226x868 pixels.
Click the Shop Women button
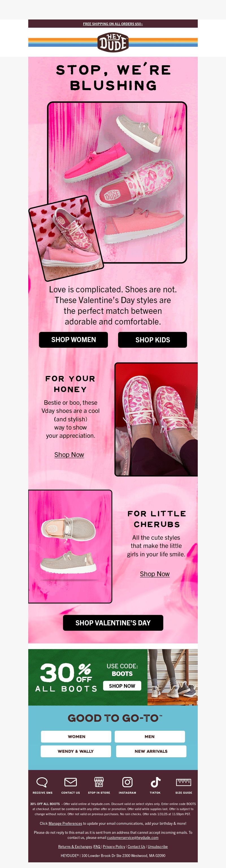point(73,340)
